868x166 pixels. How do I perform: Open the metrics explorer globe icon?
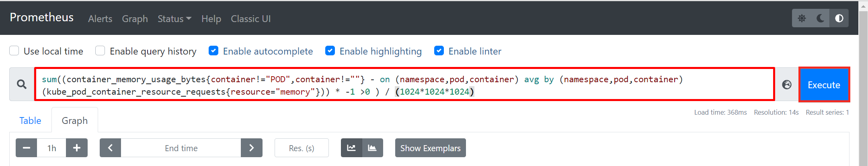point(787,85)
